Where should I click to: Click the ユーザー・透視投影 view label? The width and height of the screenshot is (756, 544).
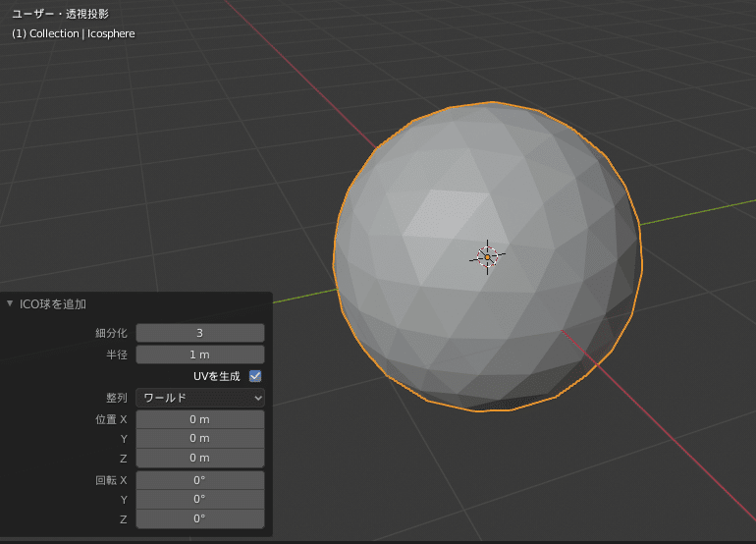pos(60,15)
